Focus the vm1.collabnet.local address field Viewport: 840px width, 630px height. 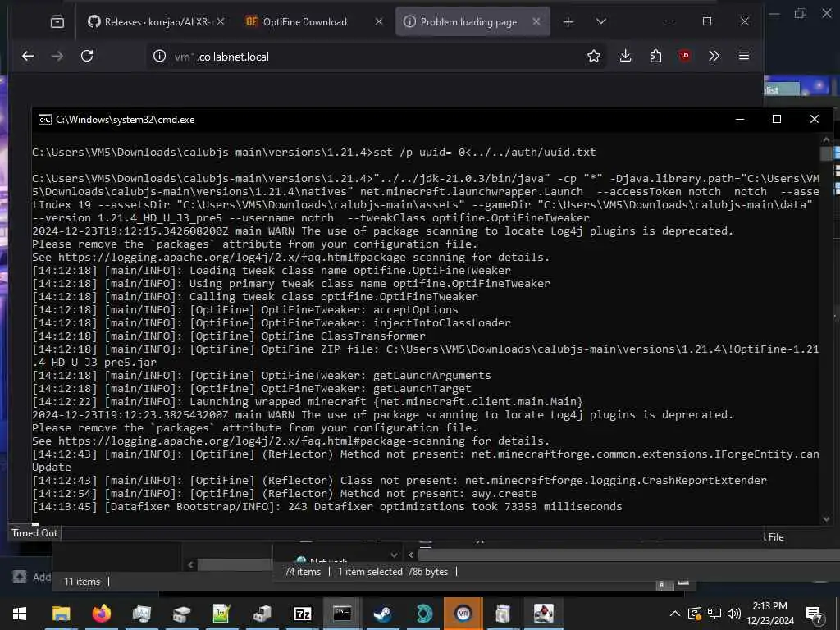(375, 57)
